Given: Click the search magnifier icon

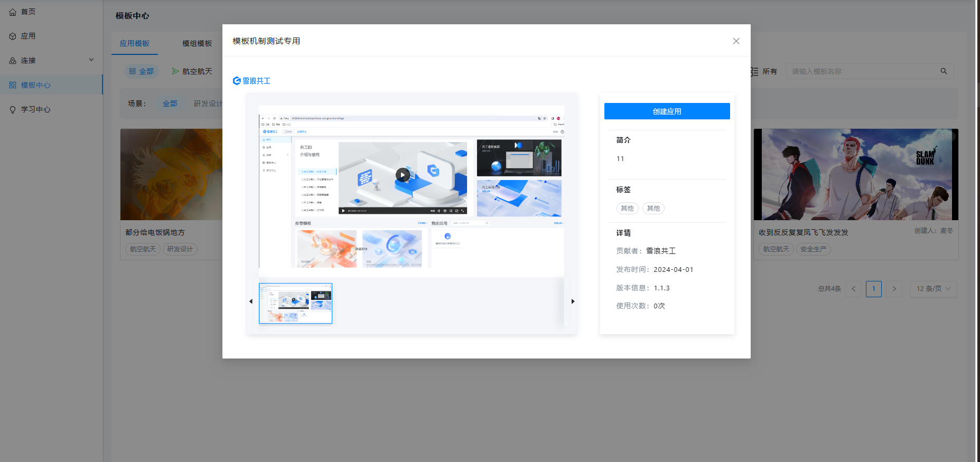Looking at the screenshot, I should click(944, 71).
